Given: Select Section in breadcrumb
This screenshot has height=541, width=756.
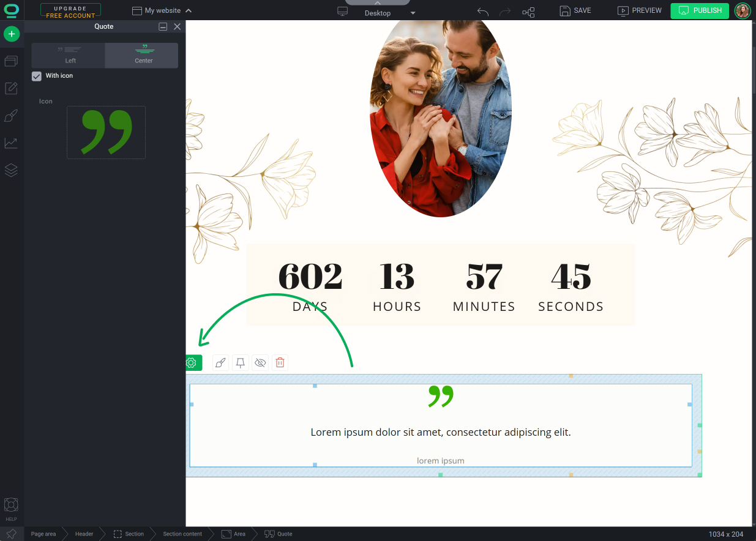Looking at the screenshot, I should coord(129,534).
